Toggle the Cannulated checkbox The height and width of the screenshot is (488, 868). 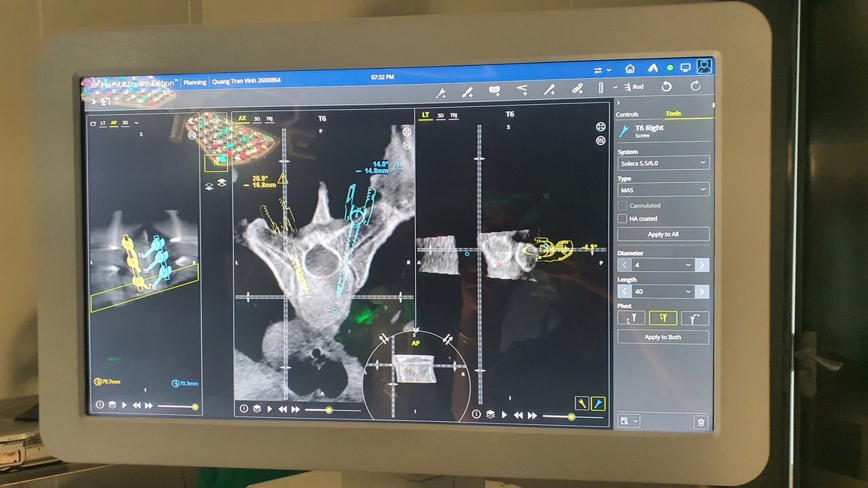[x=622, y=205]
